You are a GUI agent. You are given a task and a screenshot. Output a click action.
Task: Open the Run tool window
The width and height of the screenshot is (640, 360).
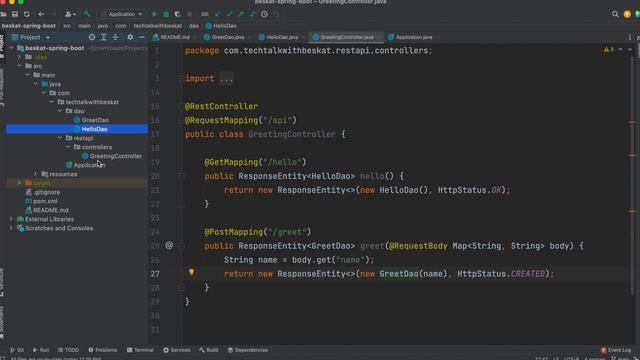click(41, 350)
